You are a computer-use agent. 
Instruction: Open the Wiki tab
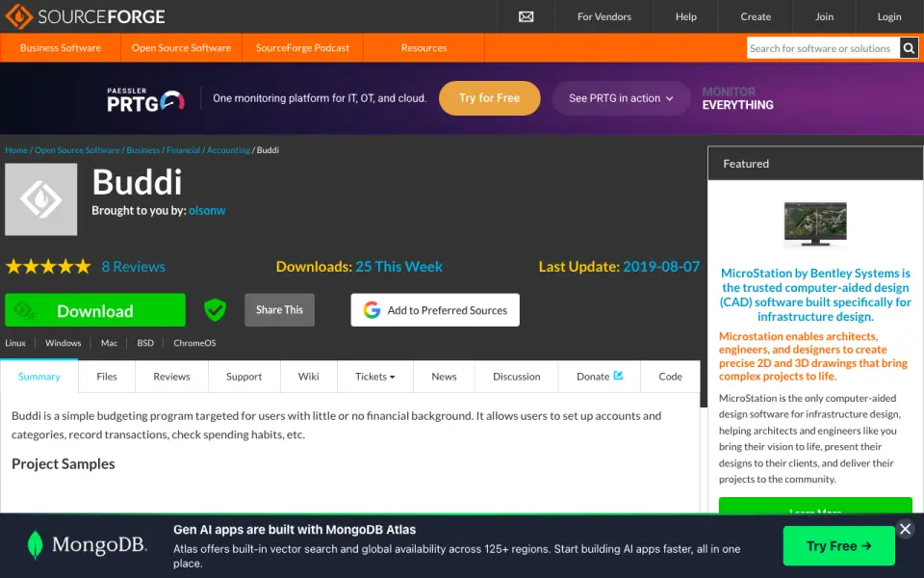[308, 377]
